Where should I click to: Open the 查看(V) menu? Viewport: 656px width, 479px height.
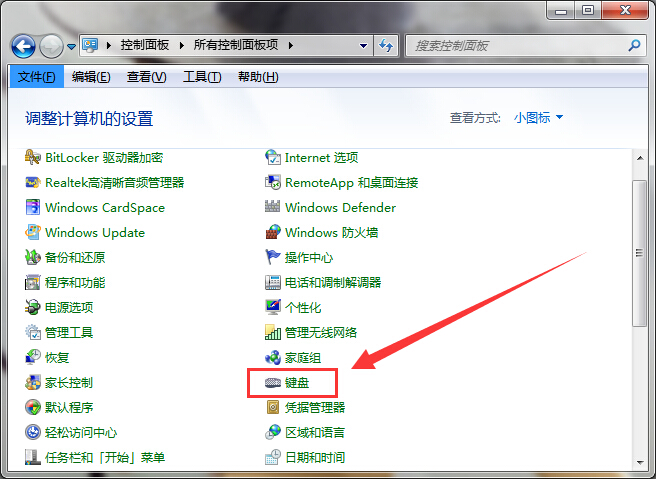(x=146, y=77)
